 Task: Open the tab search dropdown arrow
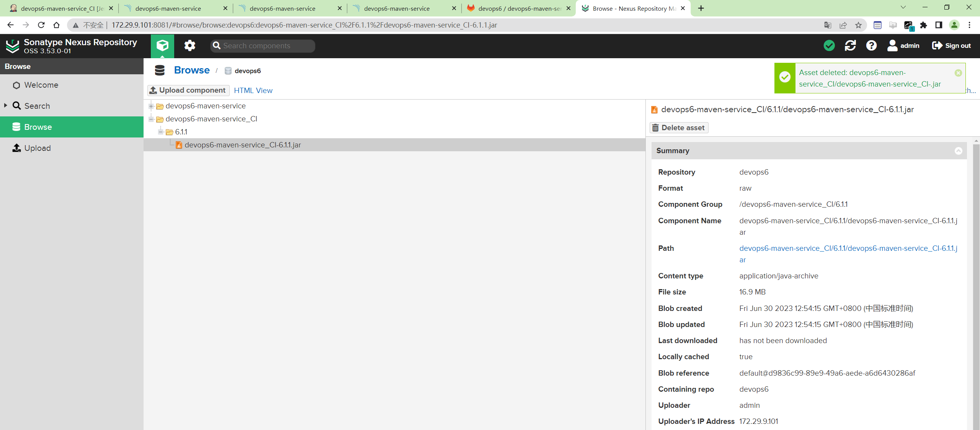pos(903,7)
